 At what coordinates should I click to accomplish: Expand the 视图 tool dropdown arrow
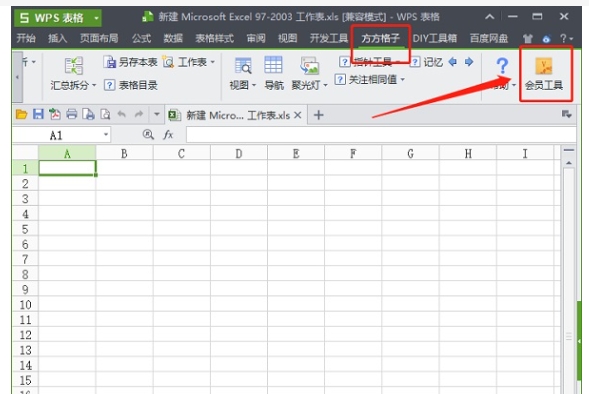(x=254, y=86)
